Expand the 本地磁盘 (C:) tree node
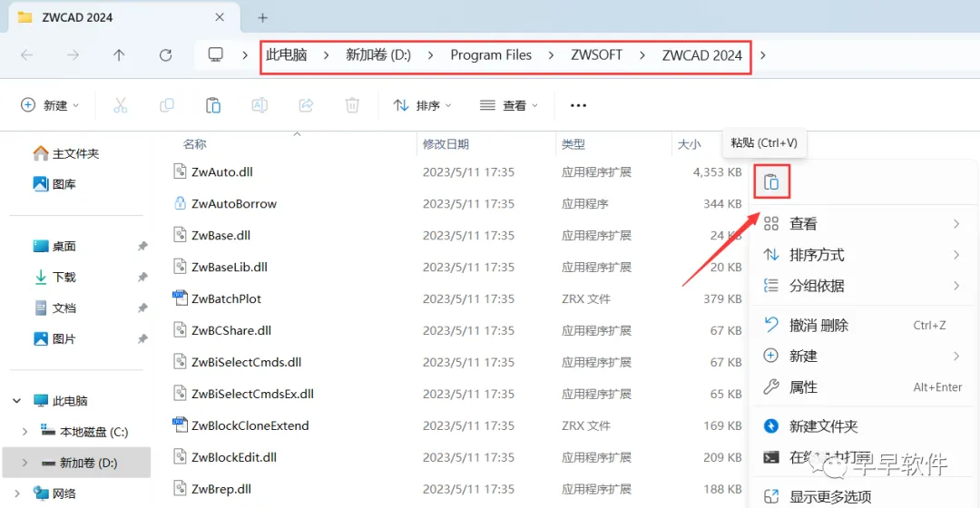The image size is (980, 508). pyautogui.click(x=24, y=432)
